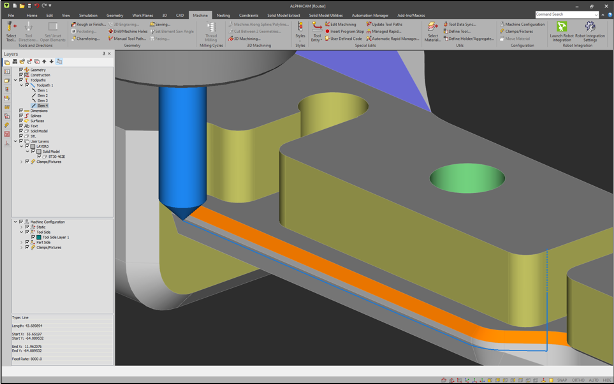Click the move-down arrow in Layers toolbar
The width and height of the screenshot is (614, 384).
click(x=51, y=62)
